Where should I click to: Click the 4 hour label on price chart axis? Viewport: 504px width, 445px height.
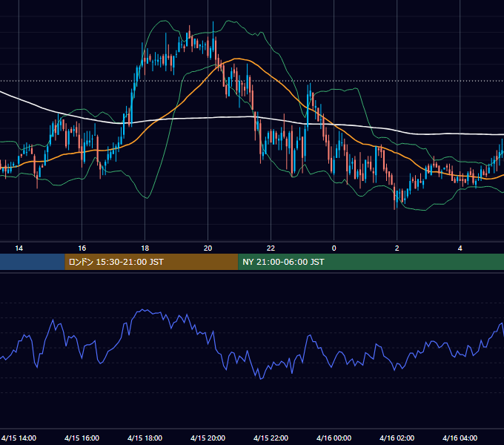pos(460,248)
